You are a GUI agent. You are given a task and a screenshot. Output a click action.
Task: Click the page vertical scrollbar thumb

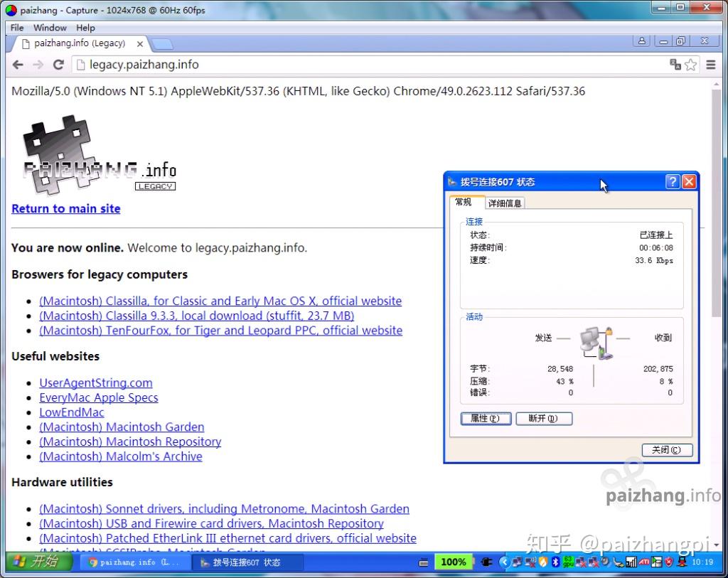pos(717,203)
